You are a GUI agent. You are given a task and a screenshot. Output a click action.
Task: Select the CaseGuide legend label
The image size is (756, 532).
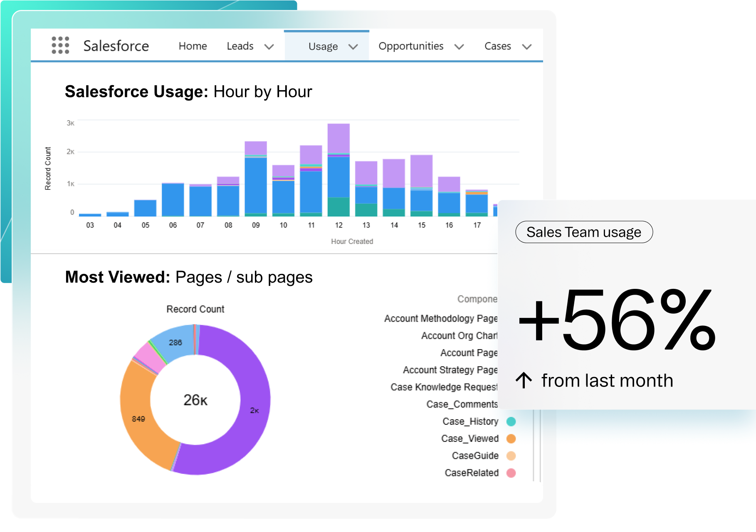[x=475, y=456]
